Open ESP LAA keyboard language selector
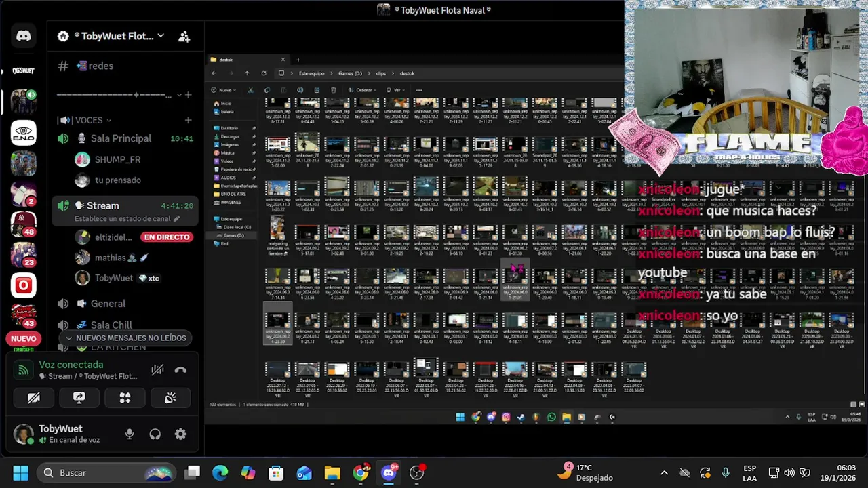This screenshot has width=868, height=488. (749, 472)
